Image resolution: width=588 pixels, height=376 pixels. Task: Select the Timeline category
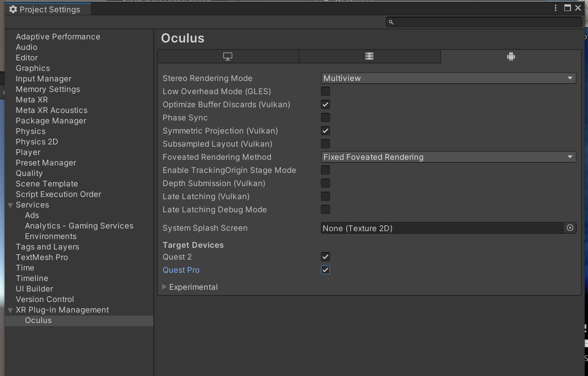(32, 278)
